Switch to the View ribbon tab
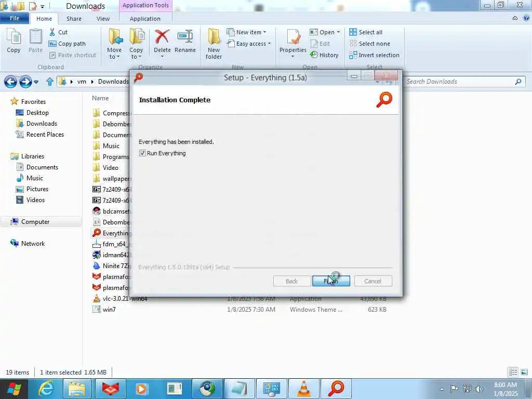Viewport: 532px width, 399px height. point(103,19)
